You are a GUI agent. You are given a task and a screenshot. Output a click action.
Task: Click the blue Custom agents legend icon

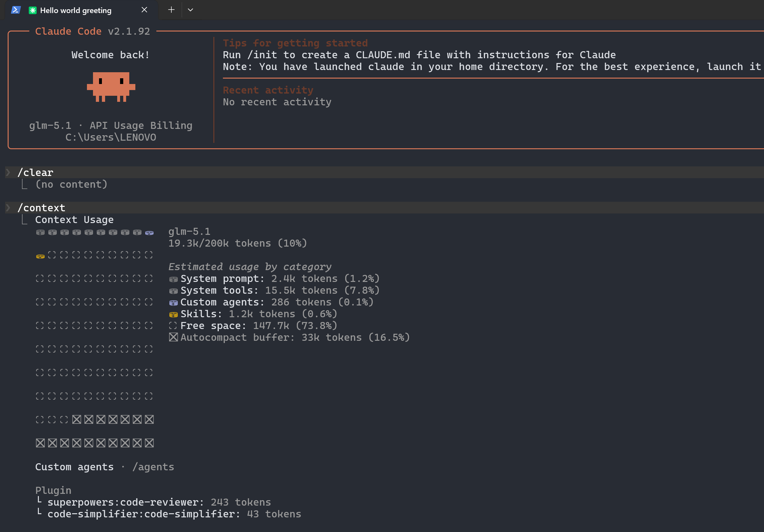coord(173,303)
